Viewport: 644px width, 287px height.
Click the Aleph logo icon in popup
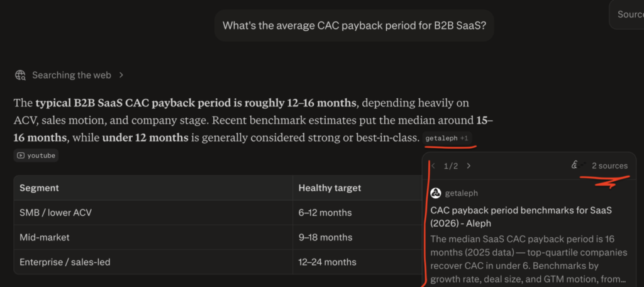(436, 193)
